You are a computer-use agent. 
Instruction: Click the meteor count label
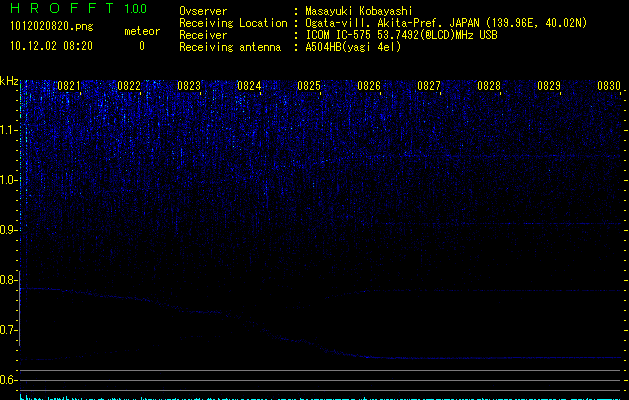pos(141,31)
